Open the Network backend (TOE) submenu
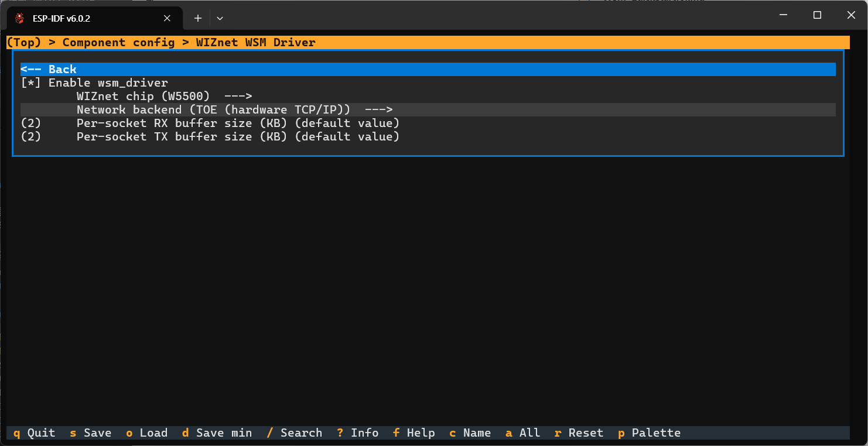 point(428,109)
